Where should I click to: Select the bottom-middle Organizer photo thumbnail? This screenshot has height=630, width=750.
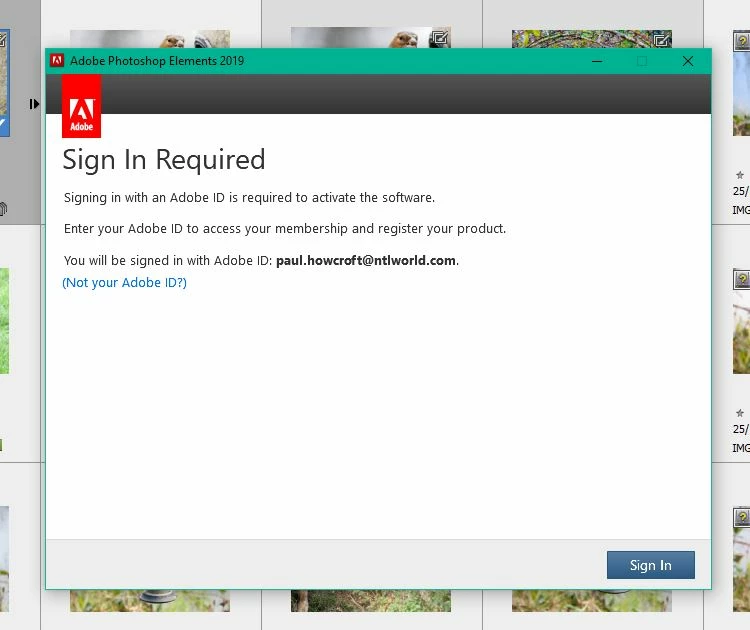tap(371, 600)
